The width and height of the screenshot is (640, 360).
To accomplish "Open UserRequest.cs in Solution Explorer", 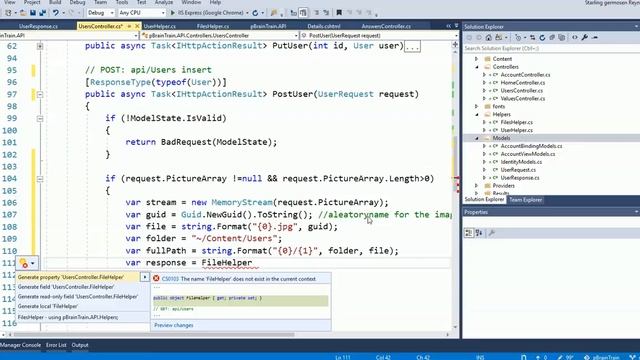I will (518, 170).
